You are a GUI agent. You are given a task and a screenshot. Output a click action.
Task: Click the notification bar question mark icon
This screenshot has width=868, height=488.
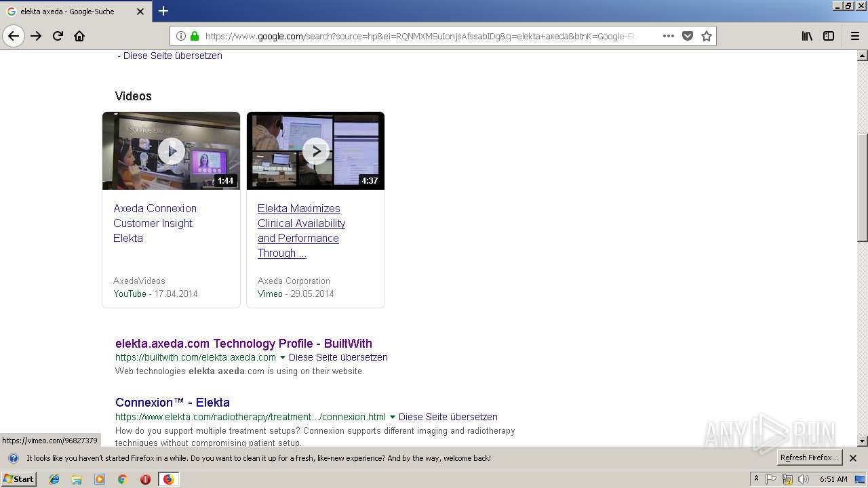pyautogui.click(x=13, y=458)
